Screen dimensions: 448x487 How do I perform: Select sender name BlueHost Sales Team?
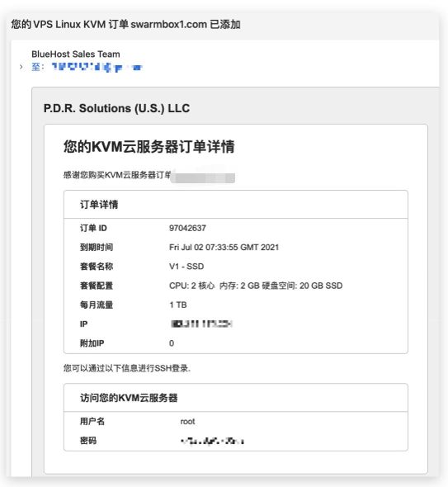click(x=75, y=54)
